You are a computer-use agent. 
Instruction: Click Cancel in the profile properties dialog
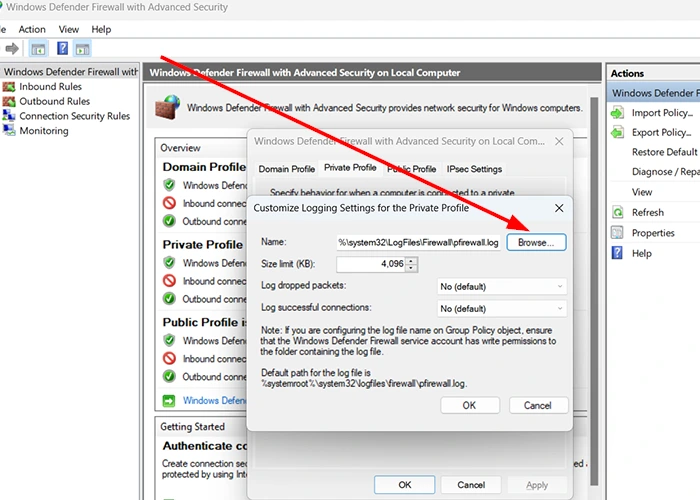coord(471,485)
